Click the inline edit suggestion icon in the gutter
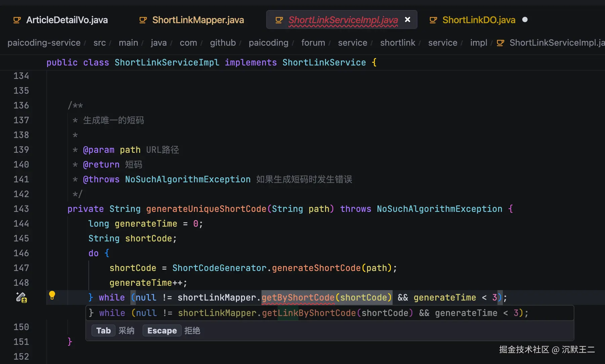 click(21, 298)
